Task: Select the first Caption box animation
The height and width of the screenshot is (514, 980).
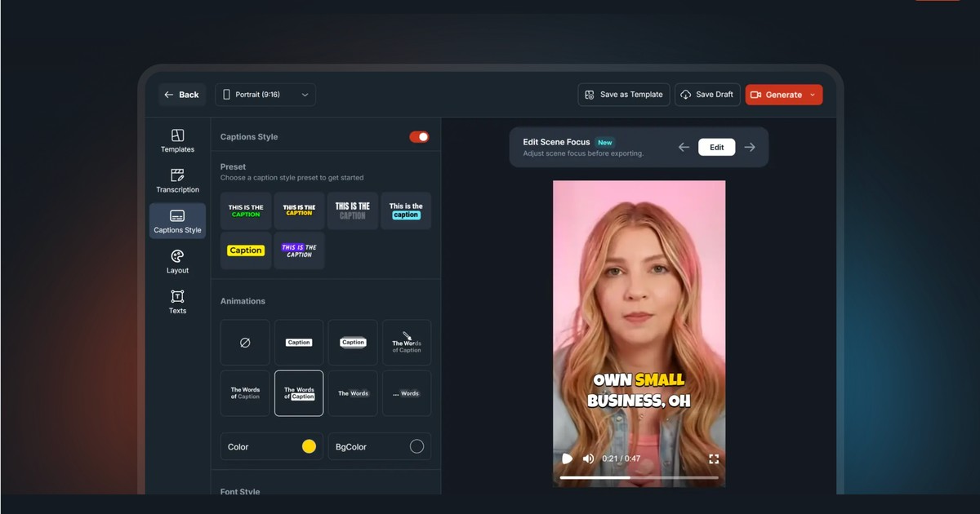Action: coord(299,343)
